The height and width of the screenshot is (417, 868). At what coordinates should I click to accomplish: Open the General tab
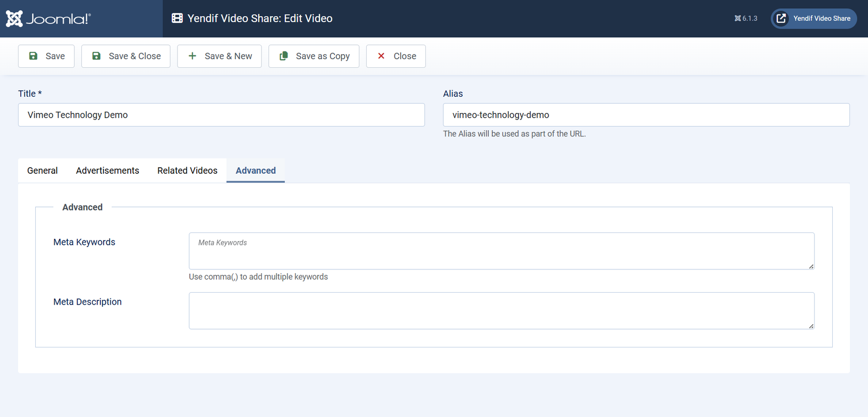42,170
